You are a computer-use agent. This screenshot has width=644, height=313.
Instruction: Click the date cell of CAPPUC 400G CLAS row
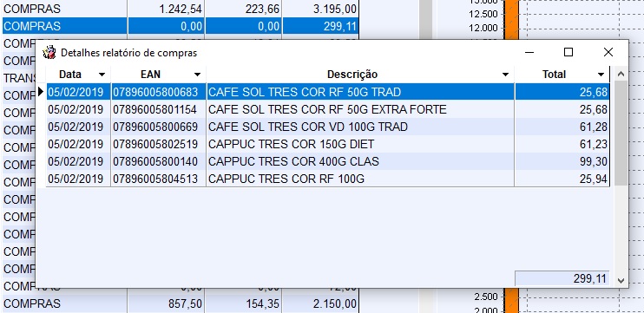click(78, 161)
